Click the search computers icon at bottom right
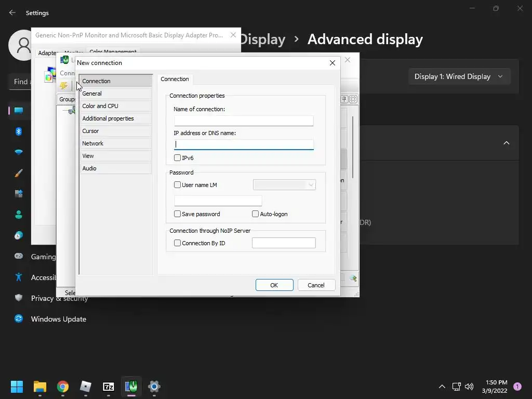 tap(353, 278)
